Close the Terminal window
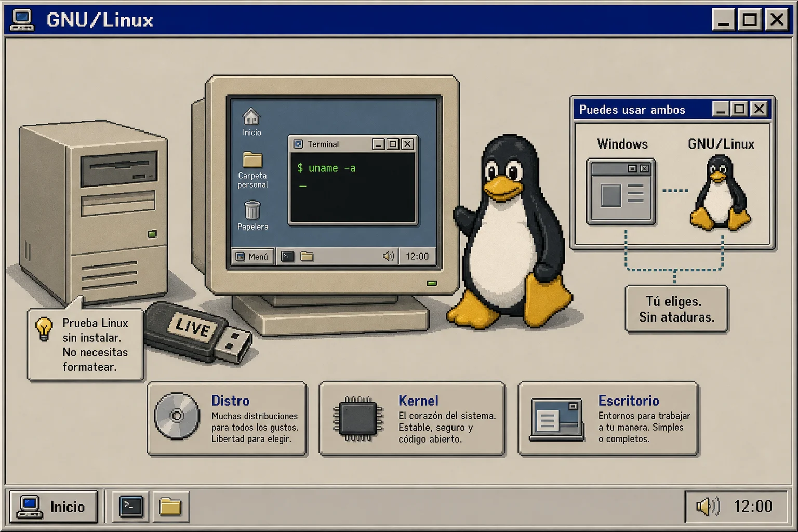 coord(408,144)
